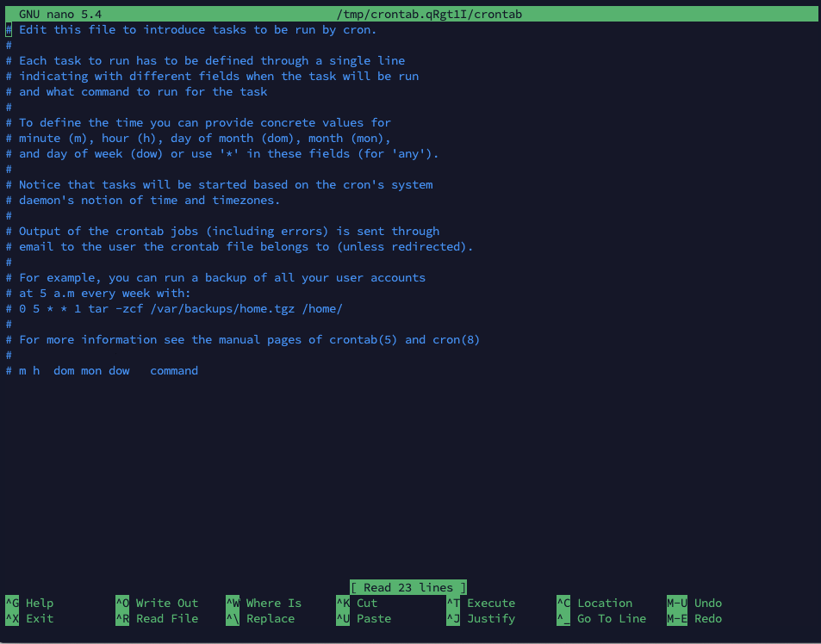The image size is (821, 644).
Task: Click the "Read 23 lines" status message
Action: click(x=408, y=588)
